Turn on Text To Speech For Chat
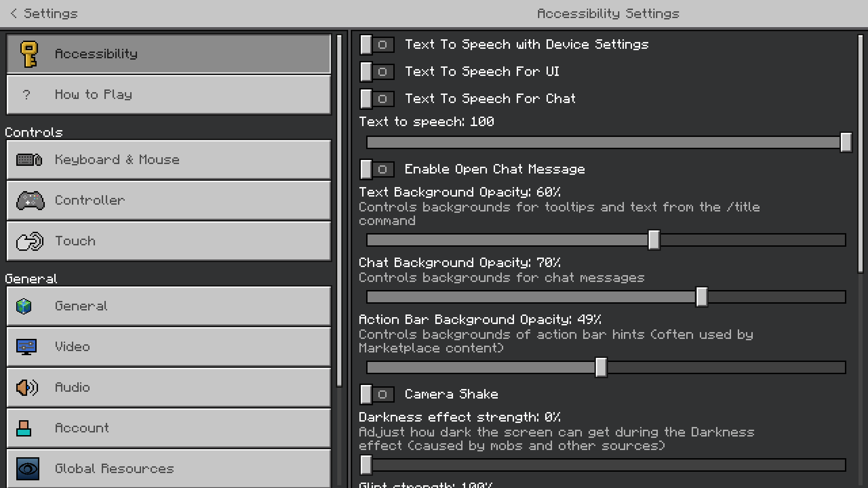 [377, 99]
